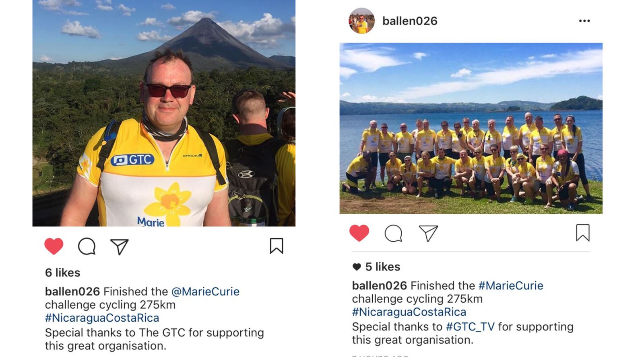Open ballen026 profile picture avatar
This screenshot has width=644, height=357.
click(x=361, y=21)
